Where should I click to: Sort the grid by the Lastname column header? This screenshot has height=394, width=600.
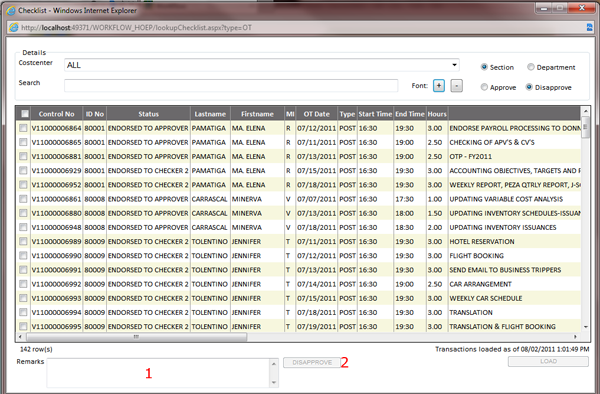click(210, 114)
